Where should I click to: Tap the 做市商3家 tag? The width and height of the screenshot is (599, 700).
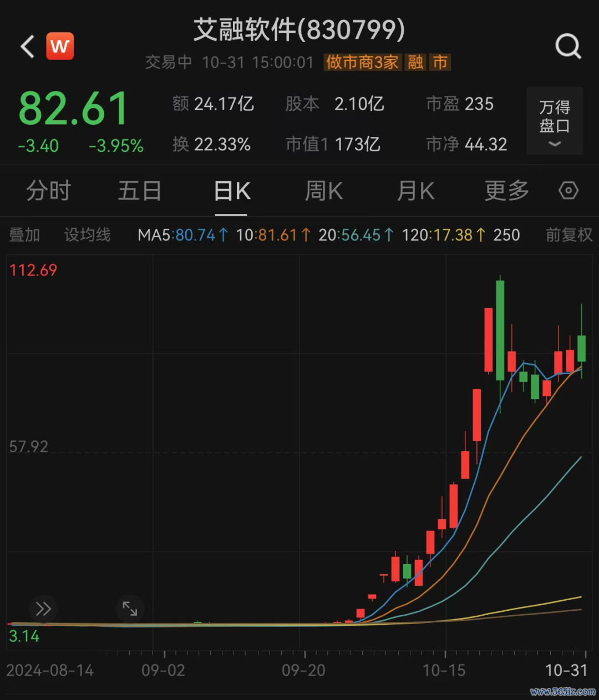coord(362,62)
